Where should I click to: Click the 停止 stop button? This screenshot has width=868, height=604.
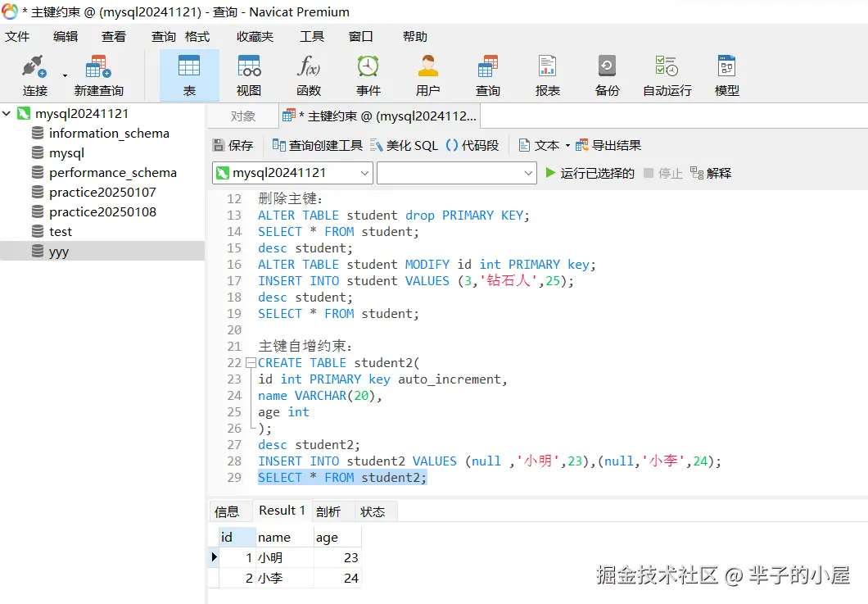point(663,174)
